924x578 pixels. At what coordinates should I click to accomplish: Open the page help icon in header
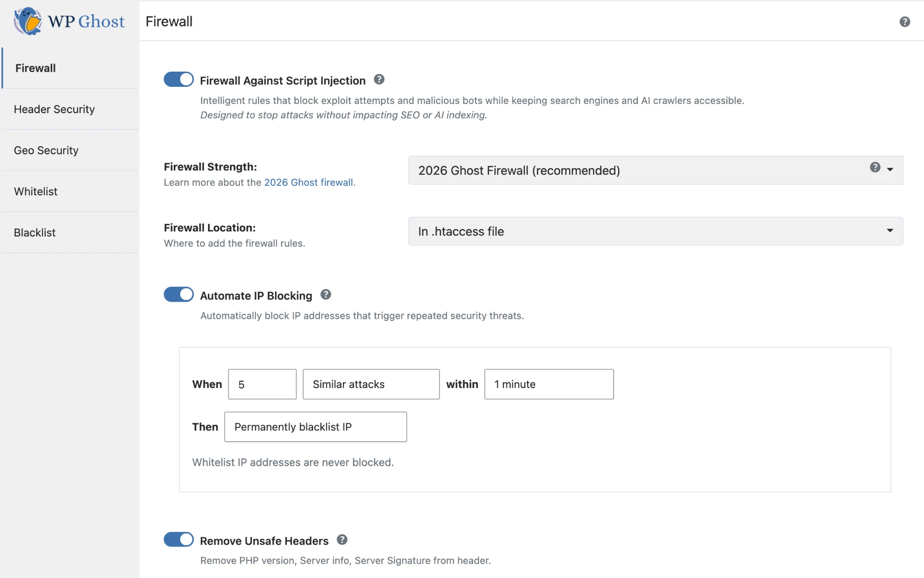coord(905,22)
